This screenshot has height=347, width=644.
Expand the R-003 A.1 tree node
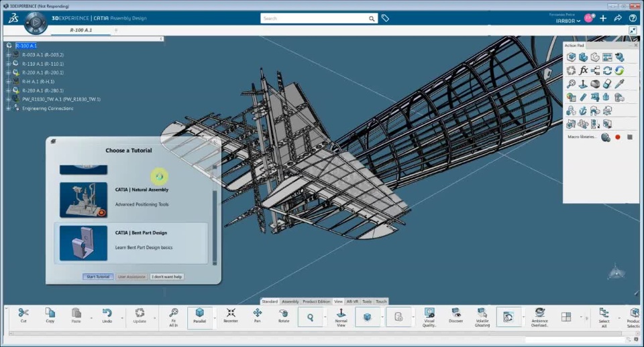[x=8, y=54]
